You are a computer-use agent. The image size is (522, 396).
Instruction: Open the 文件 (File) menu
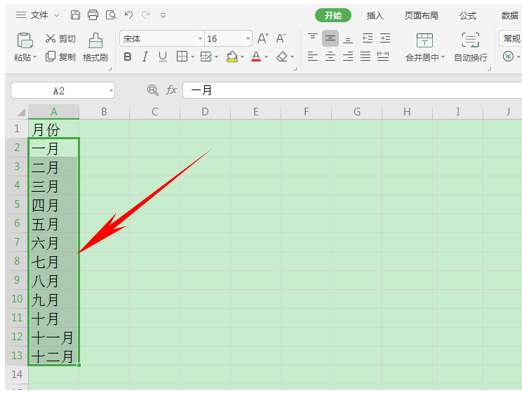click(x=39, y=15)
